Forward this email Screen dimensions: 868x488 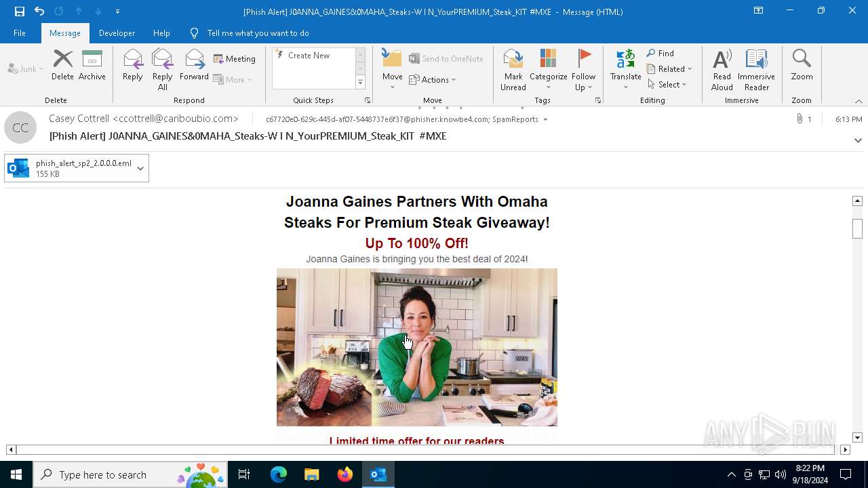pyautogui.click(x=194, y=66)
